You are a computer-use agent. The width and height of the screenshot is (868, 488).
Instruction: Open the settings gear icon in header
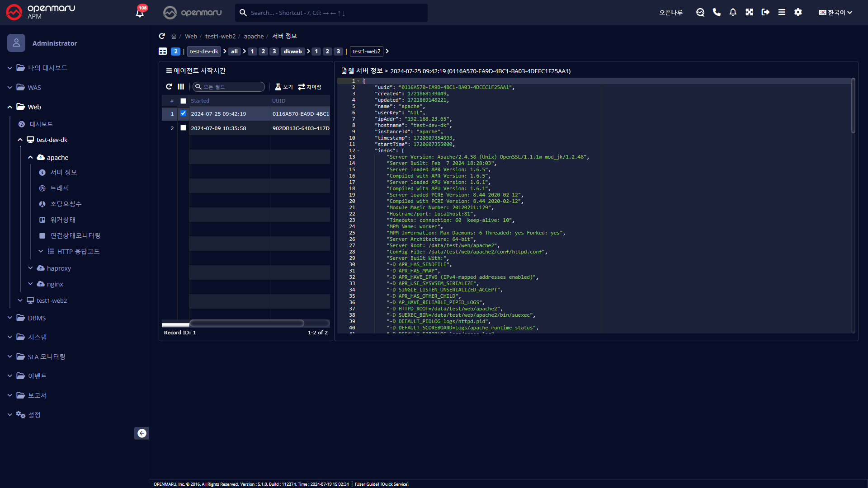point(798,12)
